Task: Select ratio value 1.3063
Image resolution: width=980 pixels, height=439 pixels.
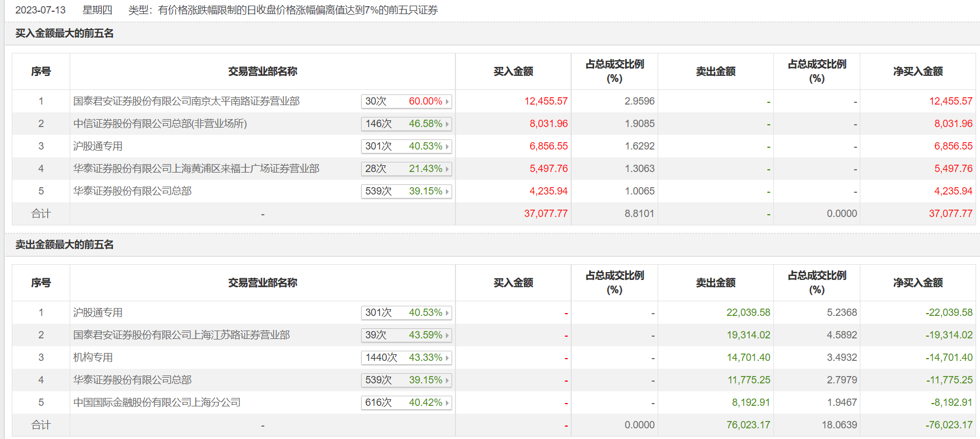Action: coord(640,169)
